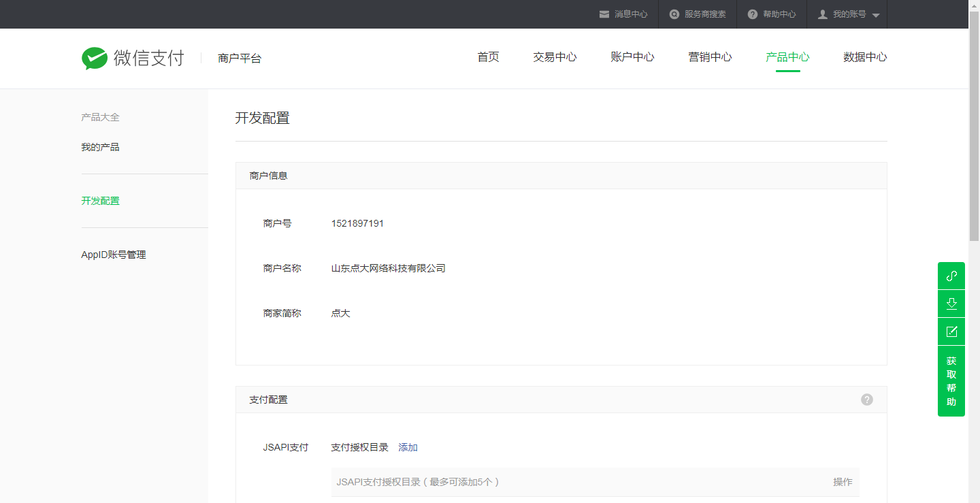Click the 添加 link for 支付授权目录
The width and height of the screenshot is (980, 503).
click(408, 447)
